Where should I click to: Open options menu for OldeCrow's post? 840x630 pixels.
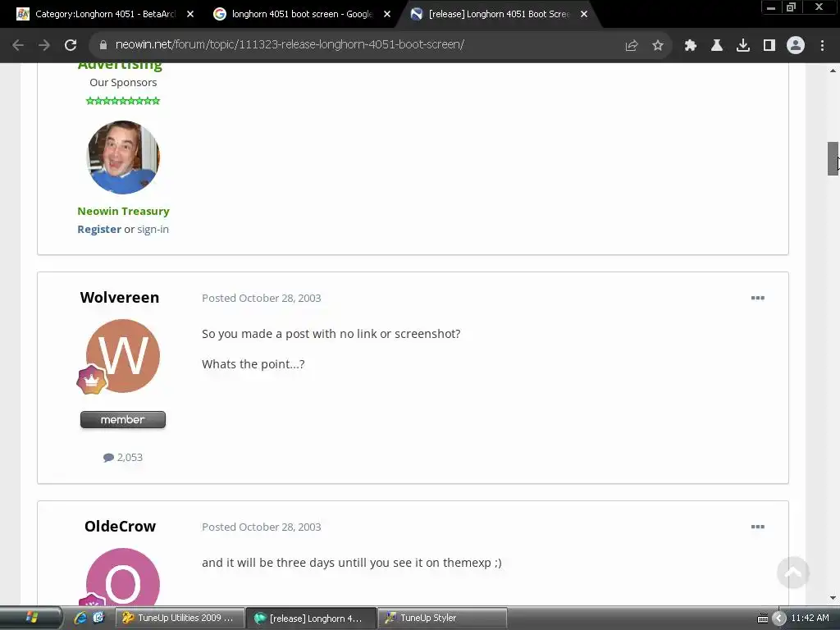pyautogui.click(x=757, y=527)
